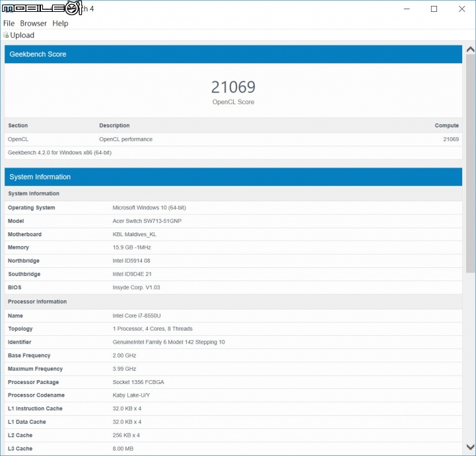476x456 pixels.
Task: Click the 'Processor Codename' row label
Action: [x=36, y=395]
